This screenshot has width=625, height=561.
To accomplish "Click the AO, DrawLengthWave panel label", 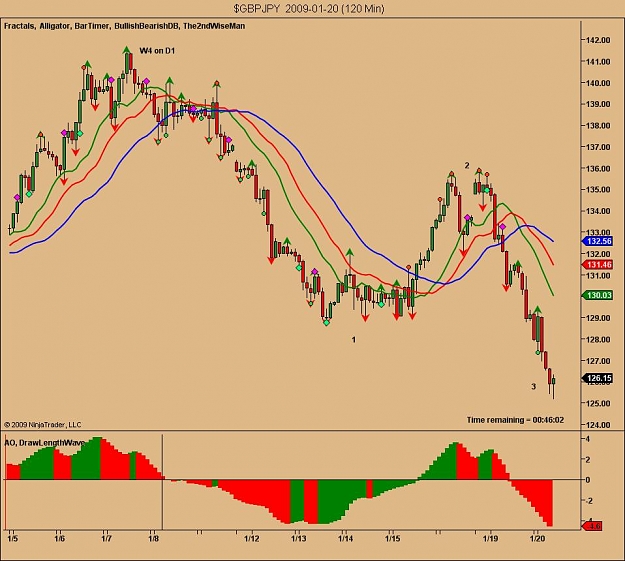I will [x=45, y=443].
